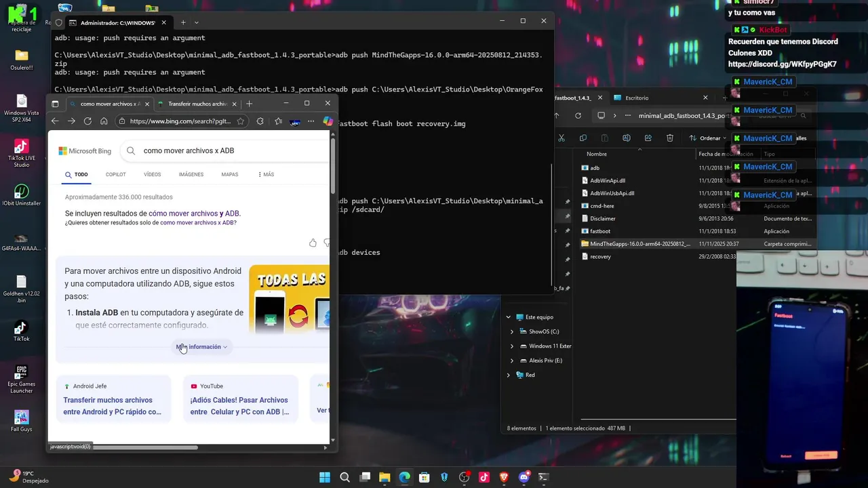Screen dimensions: 868x488
Task: Go forward in the Edge browser
Action: click(71, 121)
